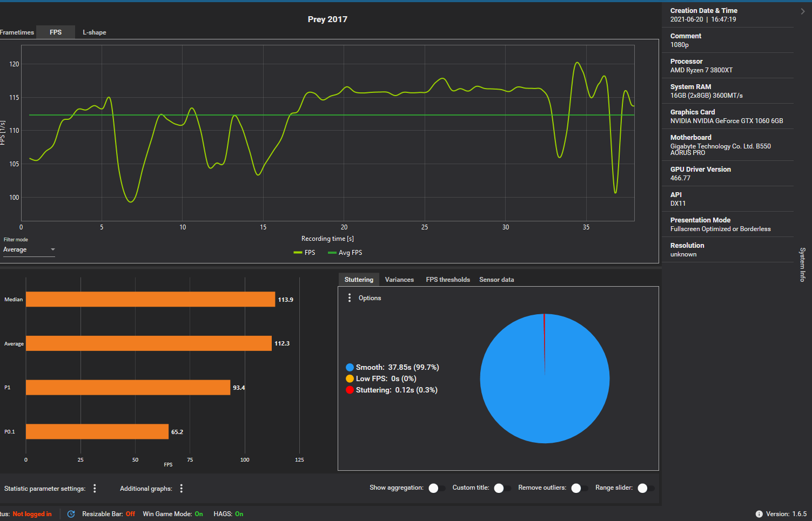Click the version info icon
The width and height of the screenshot is (812, 521).
click(x=759, y=514)
